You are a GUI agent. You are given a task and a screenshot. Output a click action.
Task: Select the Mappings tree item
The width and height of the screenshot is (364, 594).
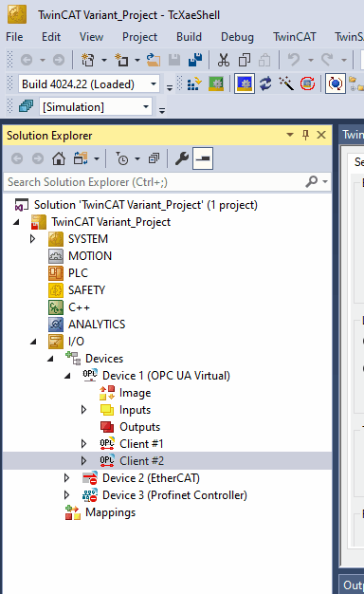[x=110, y=512]
